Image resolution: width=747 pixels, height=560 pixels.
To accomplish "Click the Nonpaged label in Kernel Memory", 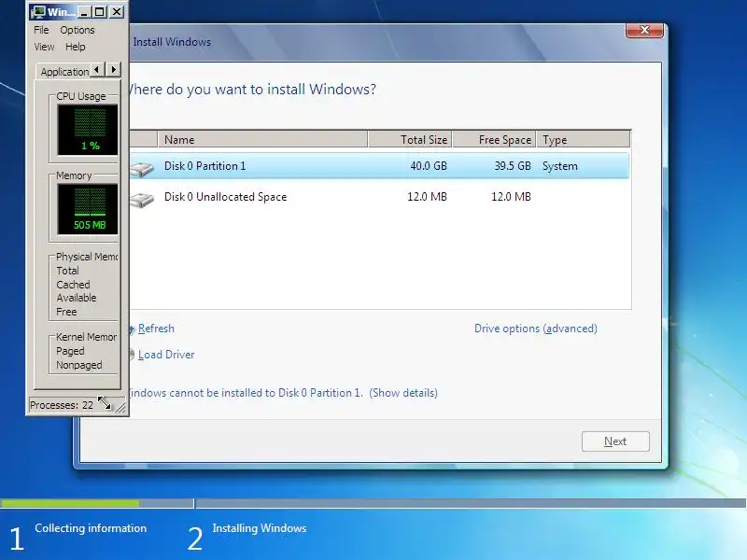I will pos(79,365).
